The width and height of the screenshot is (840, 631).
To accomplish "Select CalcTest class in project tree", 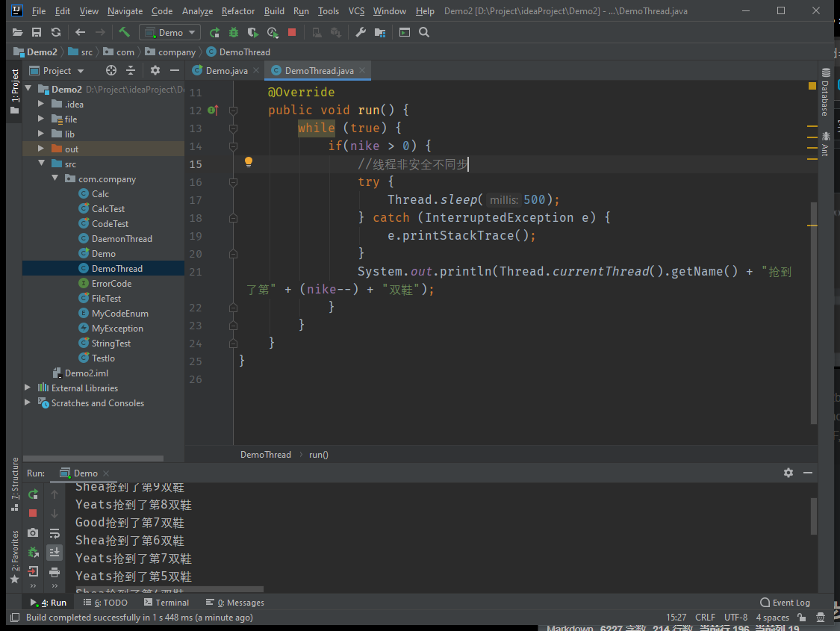I will pos(108,209).
